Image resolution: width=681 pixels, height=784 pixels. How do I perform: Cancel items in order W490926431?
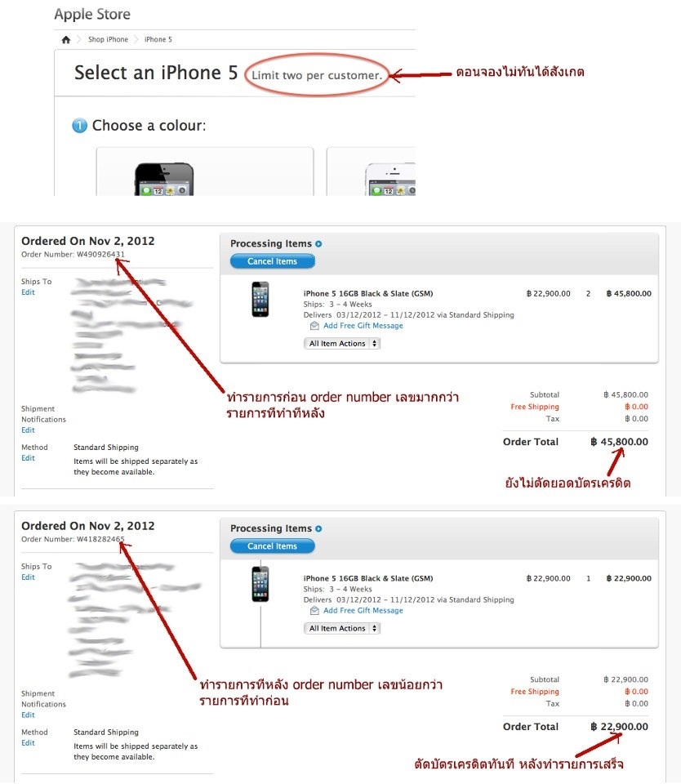[x=273, y=261]
